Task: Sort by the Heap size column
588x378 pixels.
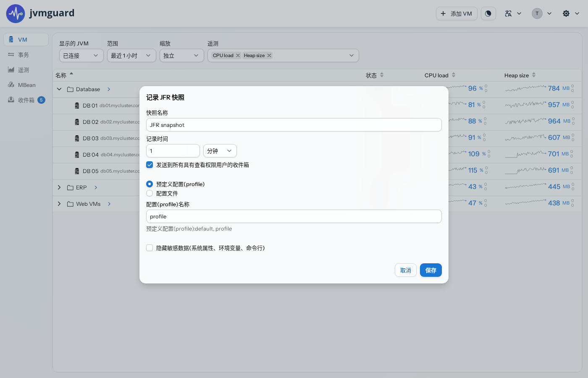Action: (534, 75)
